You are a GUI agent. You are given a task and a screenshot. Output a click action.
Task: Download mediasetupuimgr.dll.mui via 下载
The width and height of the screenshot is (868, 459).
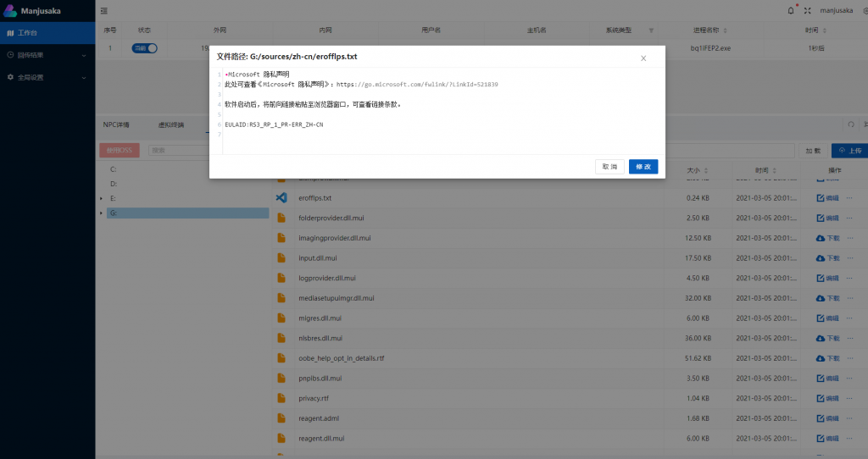(827, 298)
